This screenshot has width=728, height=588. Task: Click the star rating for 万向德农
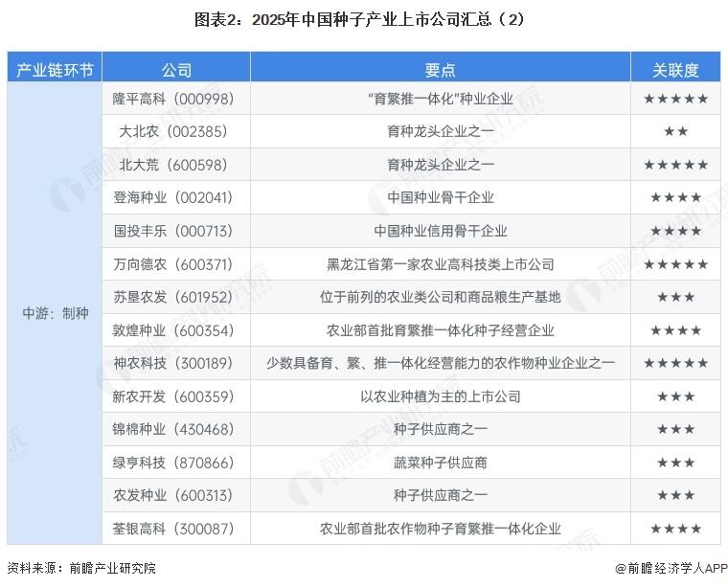(x=675, y=264)
